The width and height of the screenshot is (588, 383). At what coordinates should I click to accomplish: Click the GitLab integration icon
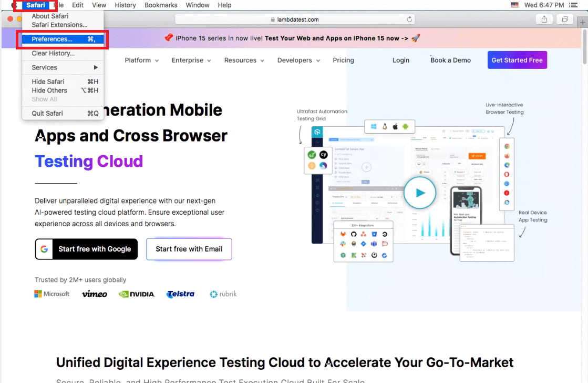click(x=343, y=234)
